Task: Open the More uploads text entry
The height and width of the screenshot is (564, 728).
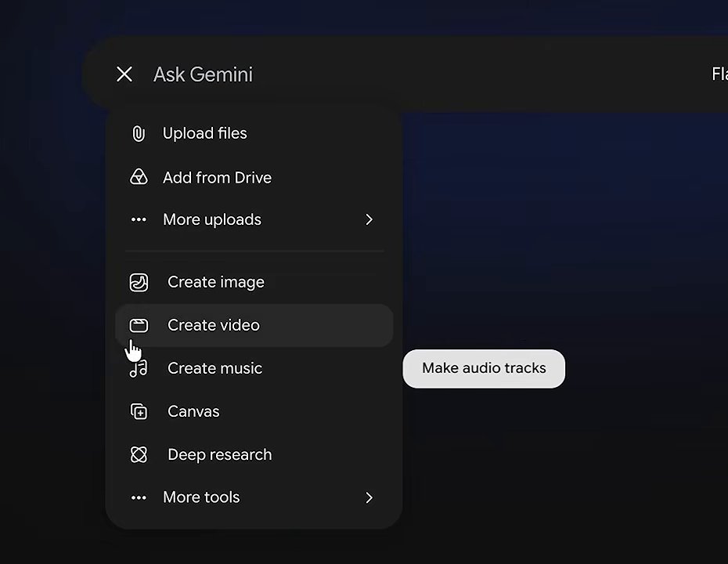Action: (212, 219)
